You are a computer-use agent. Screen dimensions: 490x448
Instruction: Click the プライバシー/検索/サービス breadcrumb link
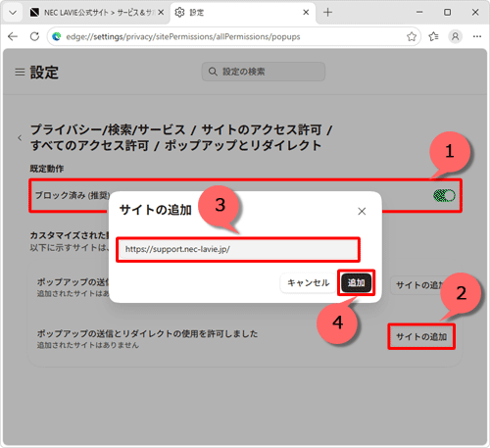click(108, 130)
